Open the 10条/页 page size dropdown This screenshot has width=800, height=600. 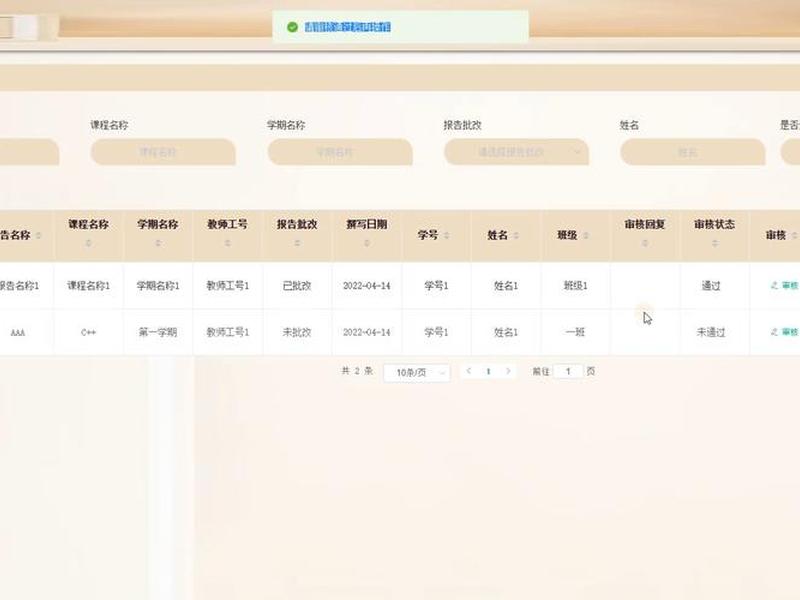pos(417,372)
